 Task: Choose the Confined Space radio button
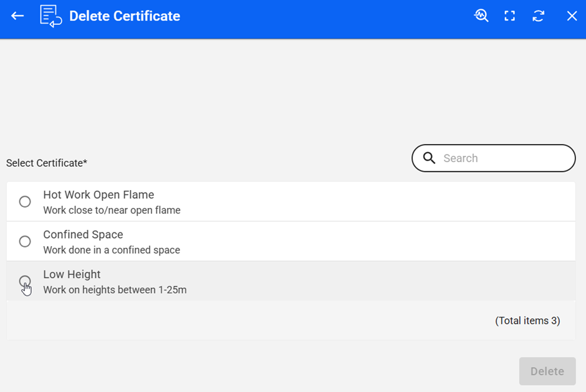tap(25, 242)
